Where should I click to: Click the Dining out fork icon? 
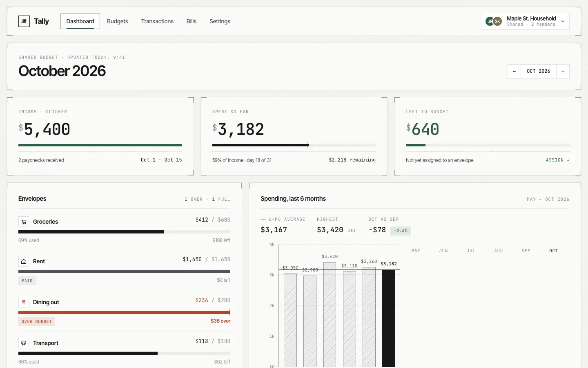pos(24,303)
